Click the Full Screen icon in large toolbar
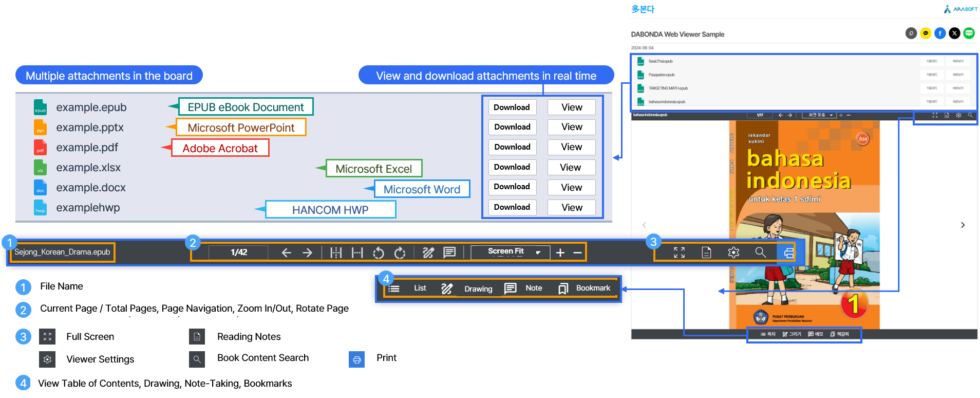 (679, 252)
